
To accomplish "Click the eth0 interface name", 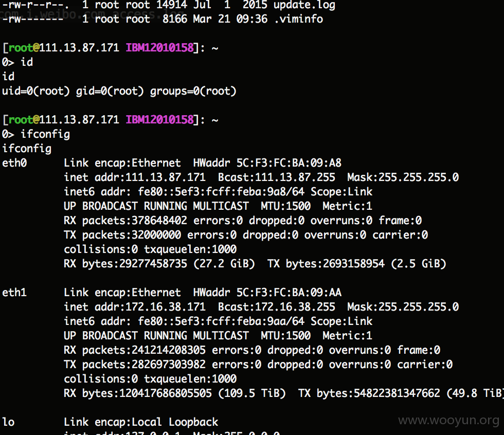I will click(14, 163).
